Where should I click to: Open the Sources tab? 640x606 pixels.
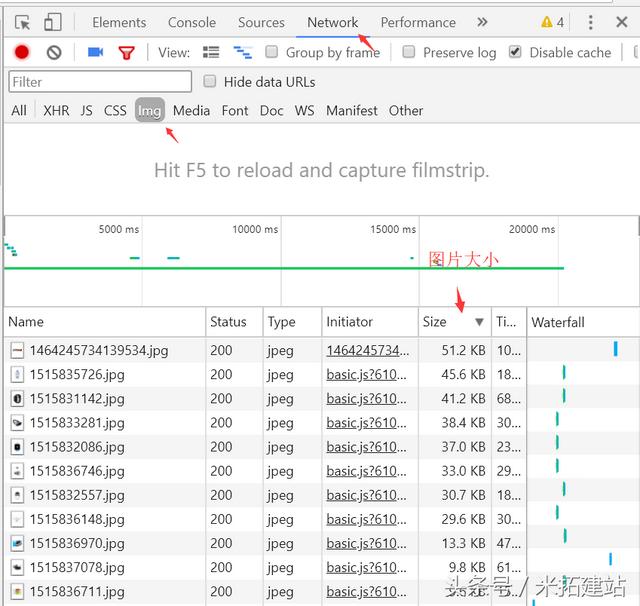[x=261, y=22]
